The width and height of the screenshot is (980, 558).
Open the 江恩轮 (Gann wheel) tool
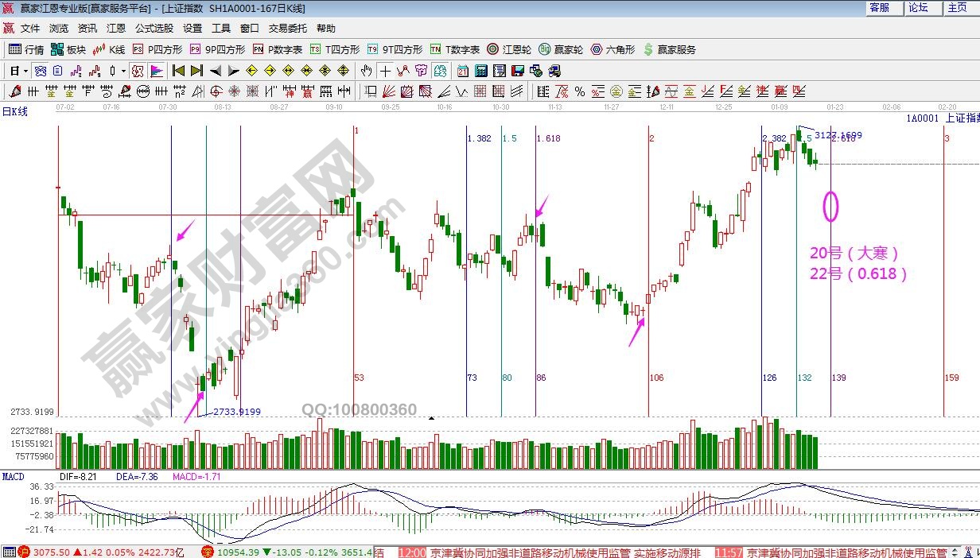pos(509,49)
